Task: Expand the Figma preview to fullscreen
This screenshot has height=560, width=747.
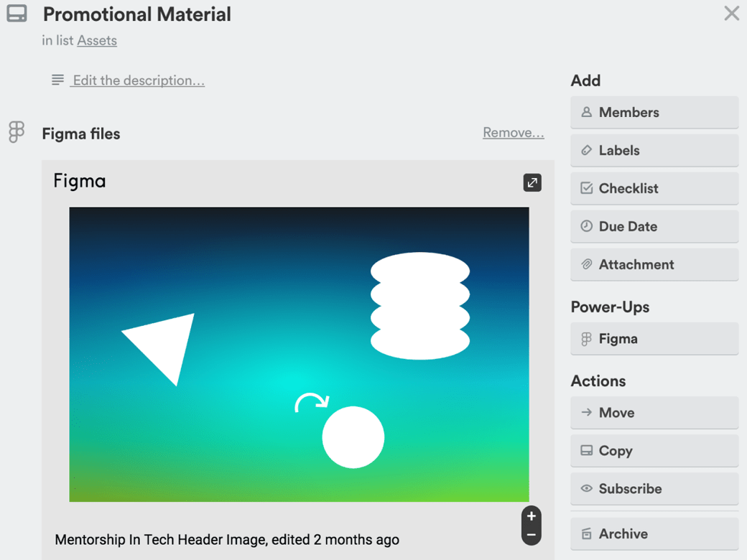Action: pos(532,182)
